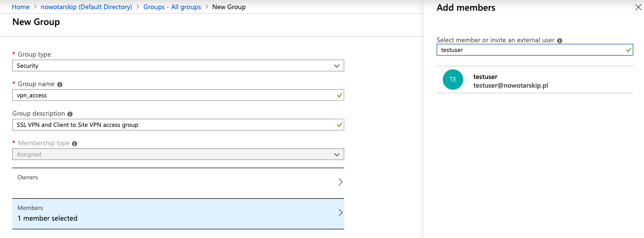Image resolution: width=644 pixels, height=238 pixels.
Task: Click the green checkmark in Group name field
Action: coord(340,95)
